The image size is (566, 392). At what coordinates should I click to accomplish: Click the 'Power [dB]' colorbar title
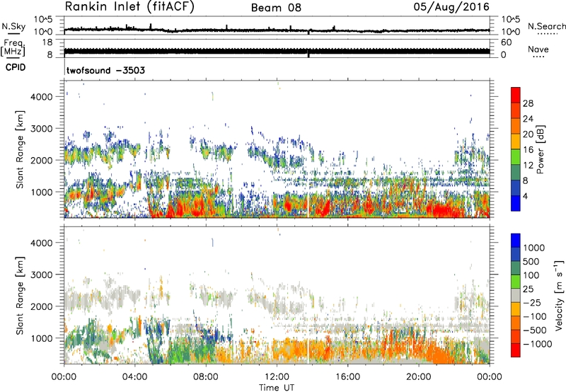[540, 149]
